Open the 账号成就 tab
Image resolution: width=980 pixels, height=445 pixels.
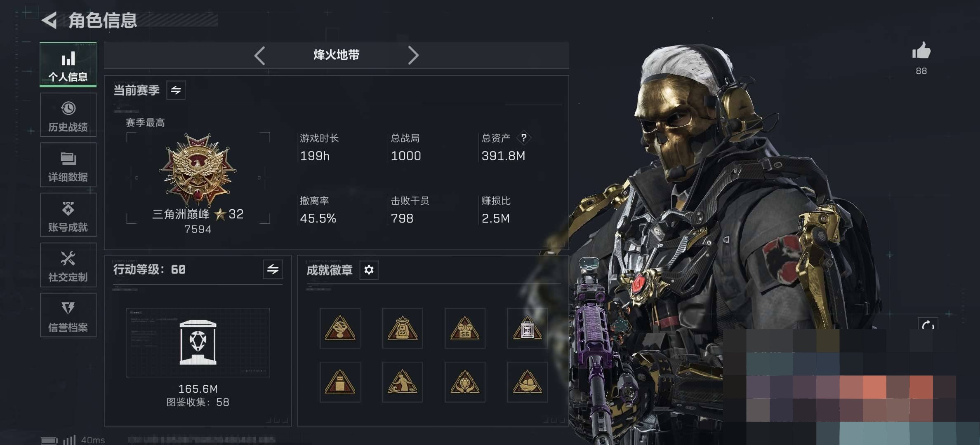point(68,215)
